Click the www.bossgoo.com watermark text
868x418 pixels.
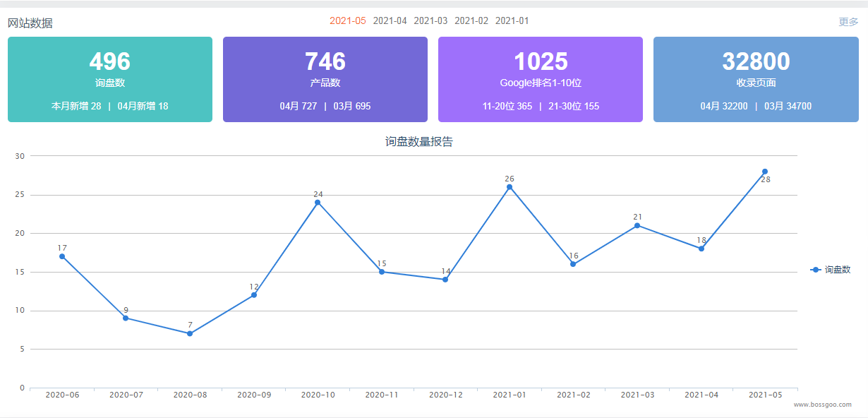(822, 405)
